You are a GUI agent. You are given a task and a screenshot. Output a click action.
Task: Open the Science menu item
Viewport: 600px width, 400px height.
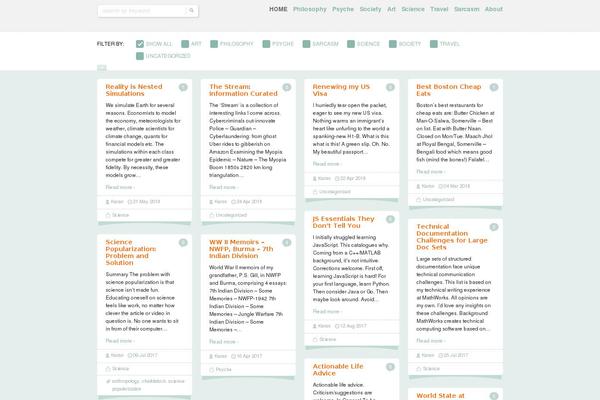click(413, 9)
